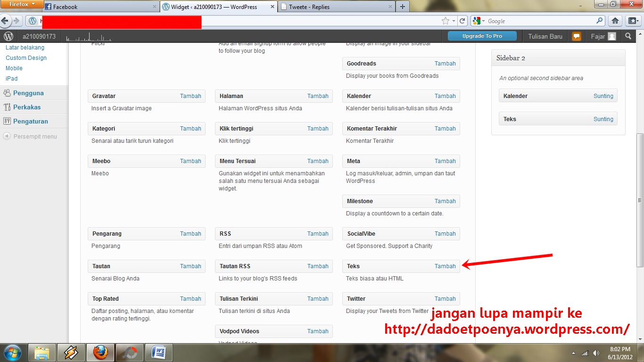644x362 pixels.
Task: Open the Firefox Bookmarks menu icon
Action: click(632, 21)
